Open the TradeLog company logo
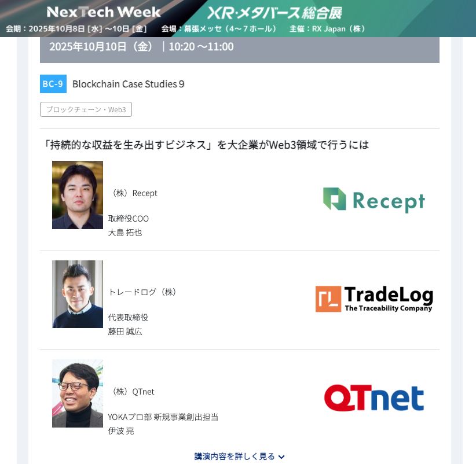 tap(374, 299)
